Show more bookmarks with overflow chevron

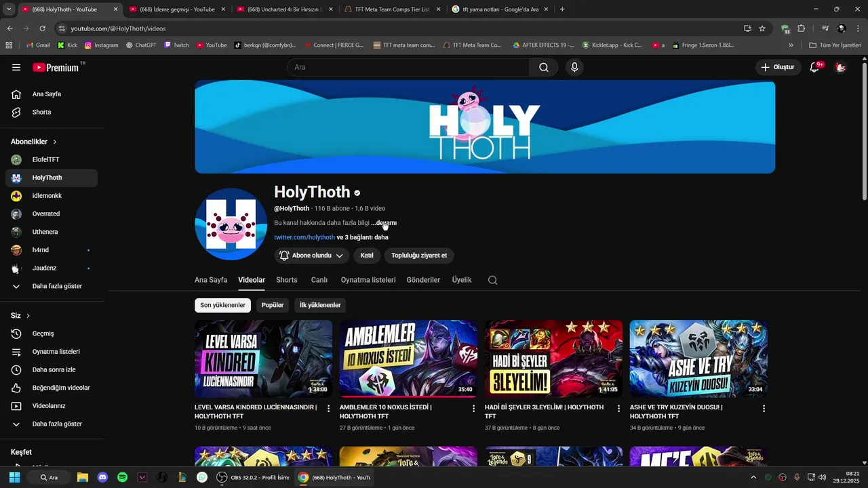click(x=791, y=45)
